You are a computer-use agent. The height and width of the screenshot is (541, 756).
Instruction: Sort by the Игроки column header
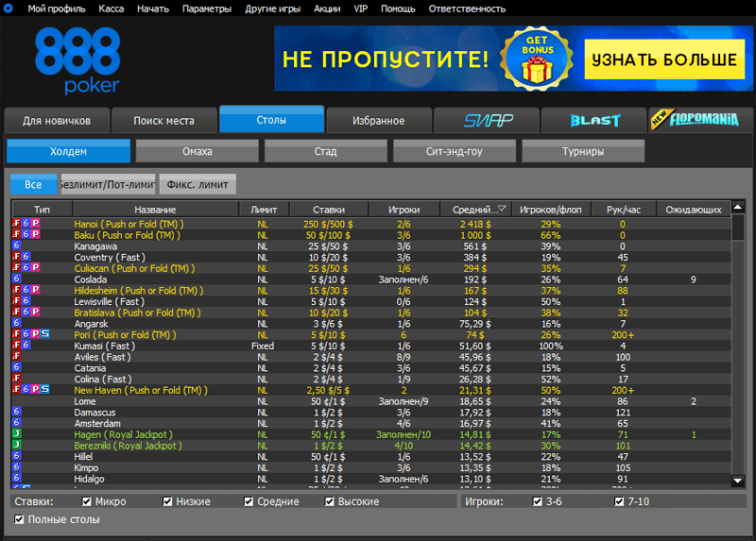click(404, 210)
